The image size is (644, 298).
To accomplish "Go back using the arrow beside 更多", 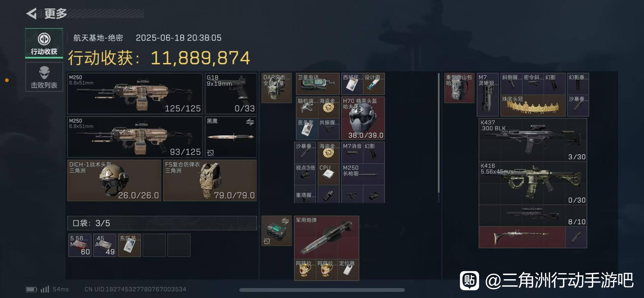I will pyautogui.click(x=32, y=14).
